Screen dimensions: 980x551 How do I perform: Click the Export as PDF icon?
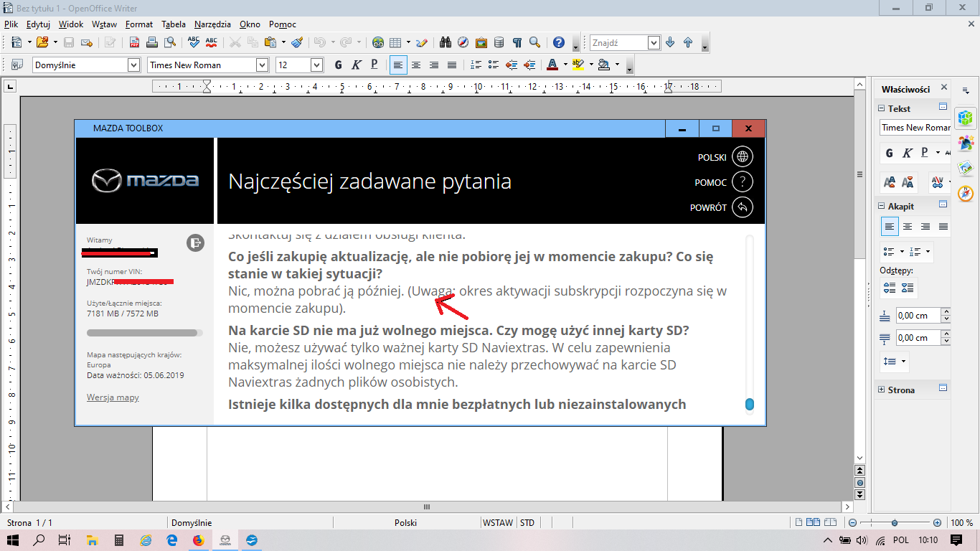click(135, 42)
